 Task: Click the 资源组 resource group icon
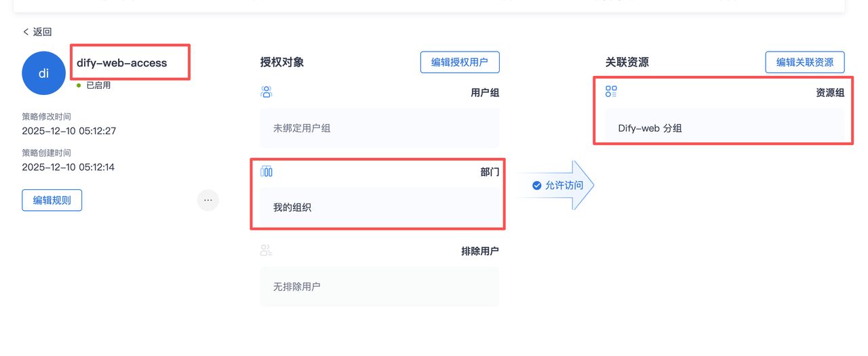(x=611, y=92)
